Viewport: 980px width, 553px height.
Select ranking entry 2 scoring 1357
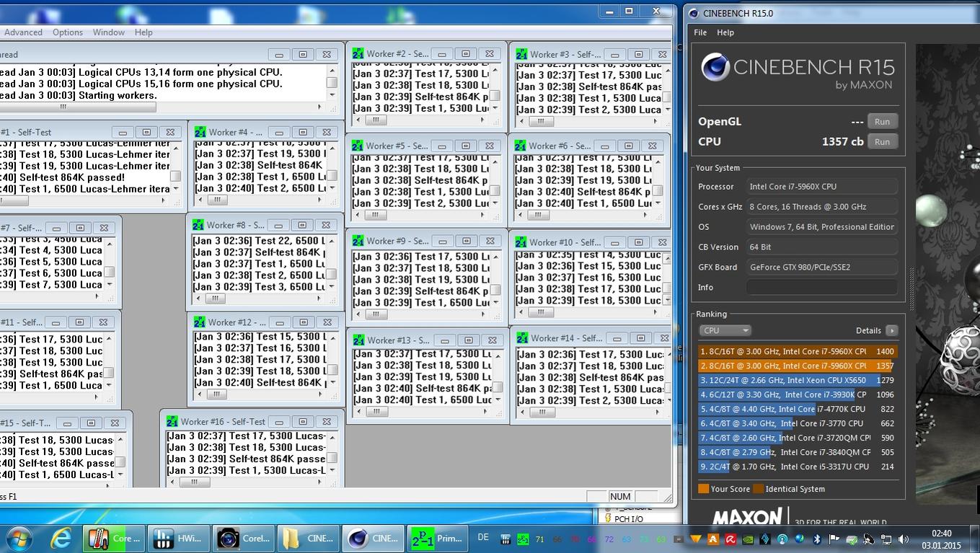[798, 366]
